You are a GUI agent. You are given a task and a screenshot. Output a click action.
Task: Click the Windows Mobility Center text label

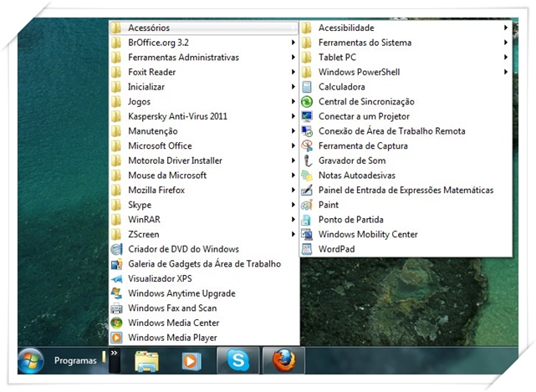click(x=368, y=235)
